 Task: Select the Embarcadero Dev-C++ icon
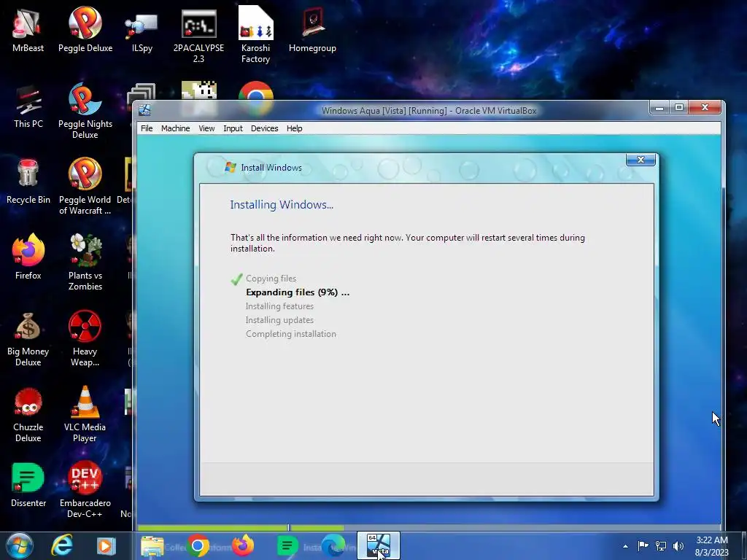[85, 489]
